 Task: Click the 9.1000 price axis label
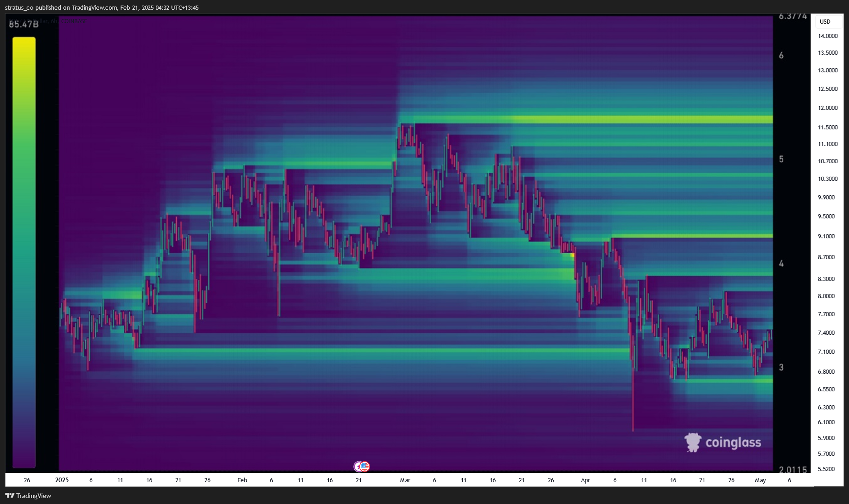(826, 236)
